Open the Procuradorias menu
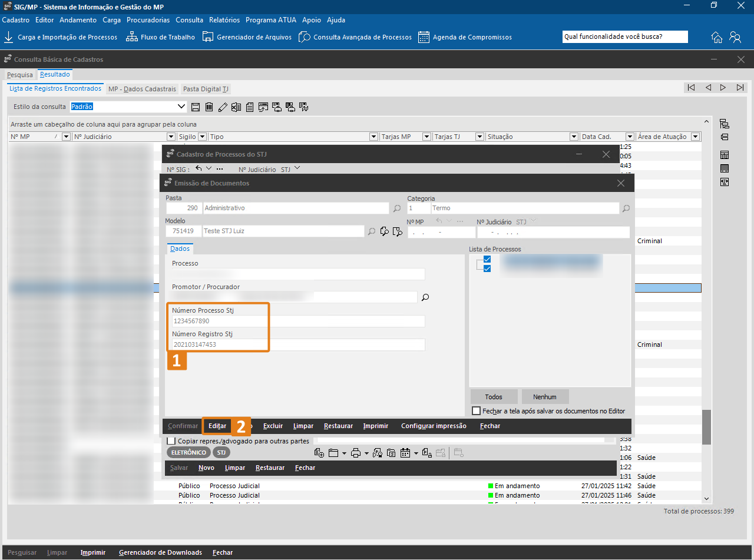 (148, 20)
